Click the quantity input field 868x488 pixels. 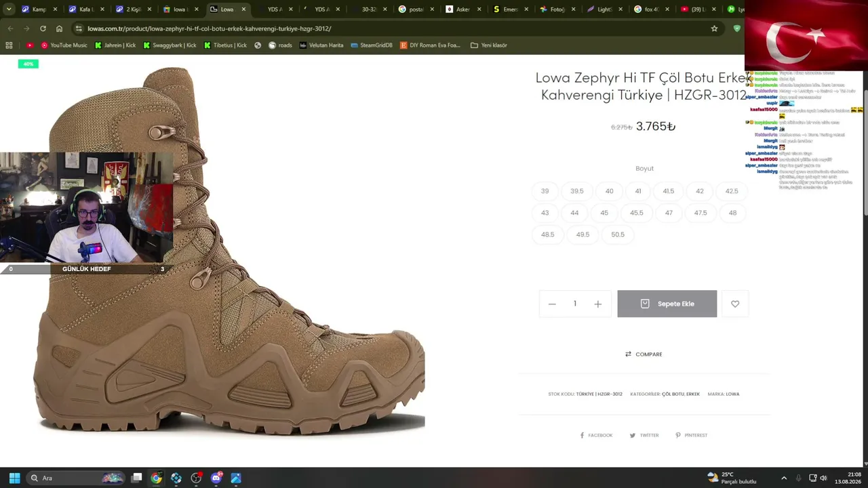pos(575,304)
